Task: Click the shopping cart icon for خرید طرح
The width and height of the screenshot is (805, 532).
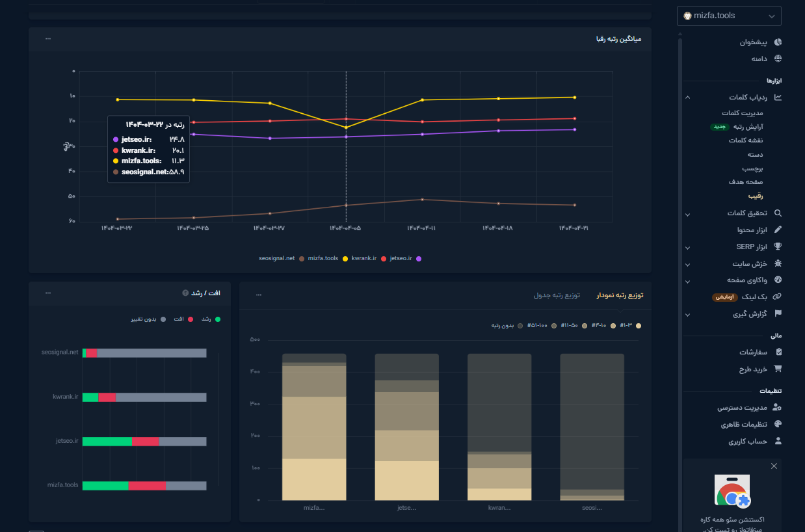Action: [x=778, y=369]
